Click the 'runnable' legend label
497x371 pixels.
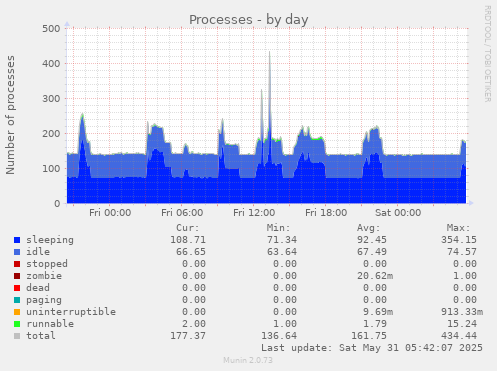point(50,324)
